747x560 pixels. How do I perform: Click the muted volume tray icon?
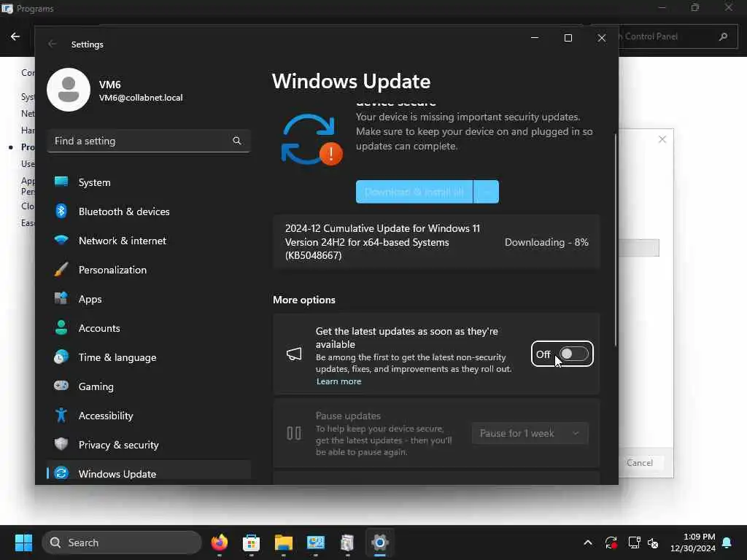[x=653, y=542]
